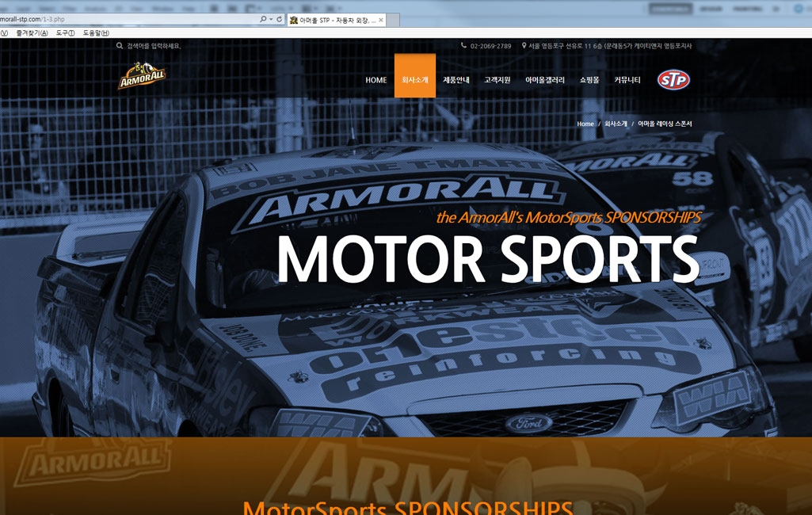Click the Home breadcrumb link

585,124
